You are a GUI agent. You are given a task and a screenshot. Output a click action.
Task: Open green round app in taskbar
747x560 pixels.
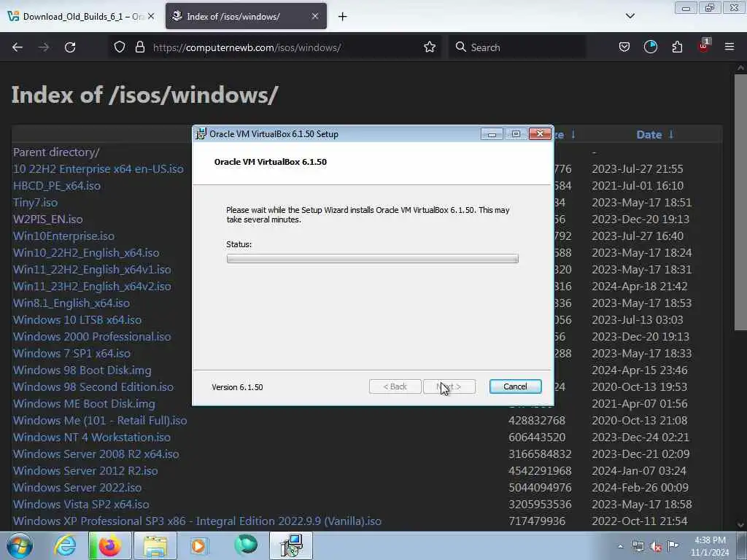[x=246, y=545]
